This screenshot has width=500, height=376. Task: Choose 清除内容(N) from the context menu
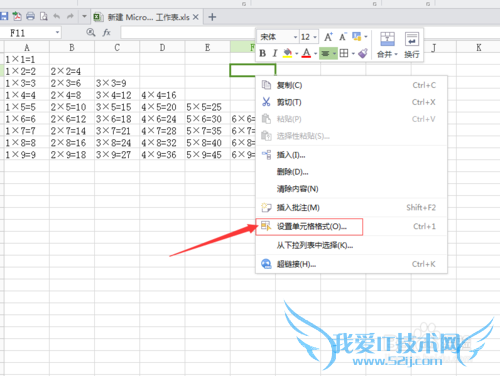351,189
